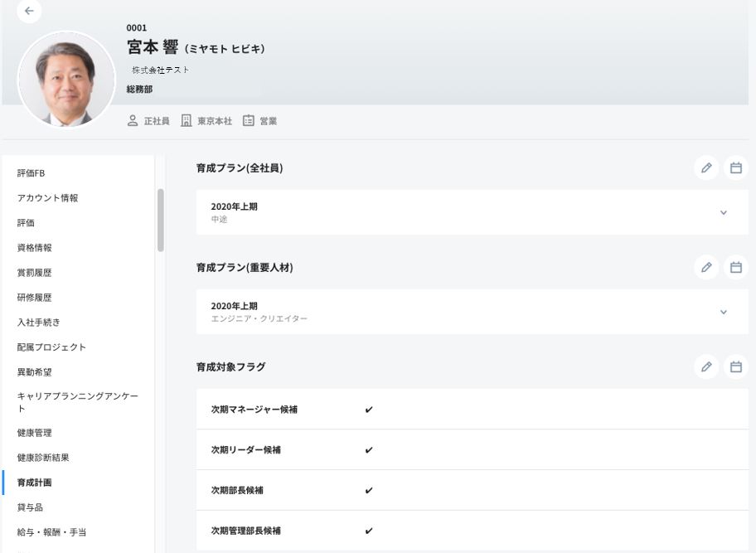This screenshot has height=553, width=756.
Task: Edit 育成プラン(全社員) with pencil icon
Action: point(706,168)
